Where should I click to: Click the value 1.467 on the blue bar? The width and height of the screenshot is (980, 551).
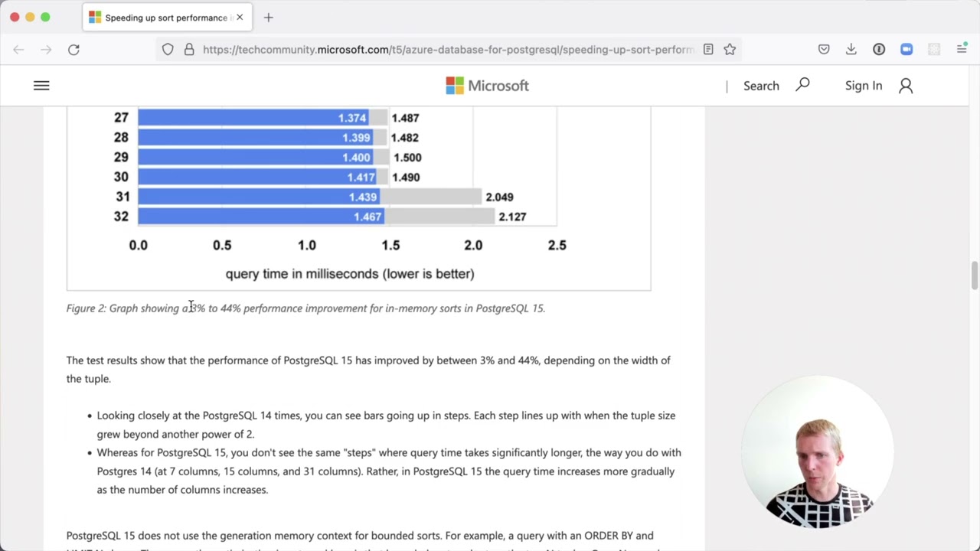(367, 217)
